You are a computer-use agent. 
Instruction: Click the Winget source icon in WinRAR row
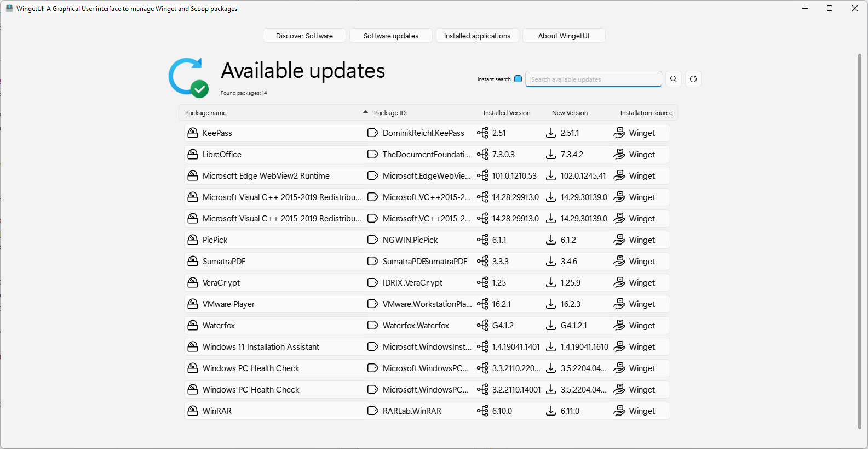(619, 411)
